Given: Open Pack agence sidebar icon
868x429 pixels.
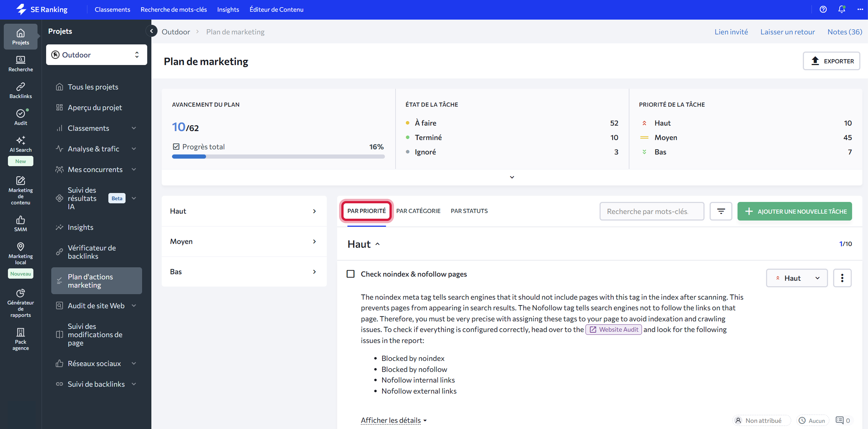Looking at the screenshot, I should click(20, 339).
